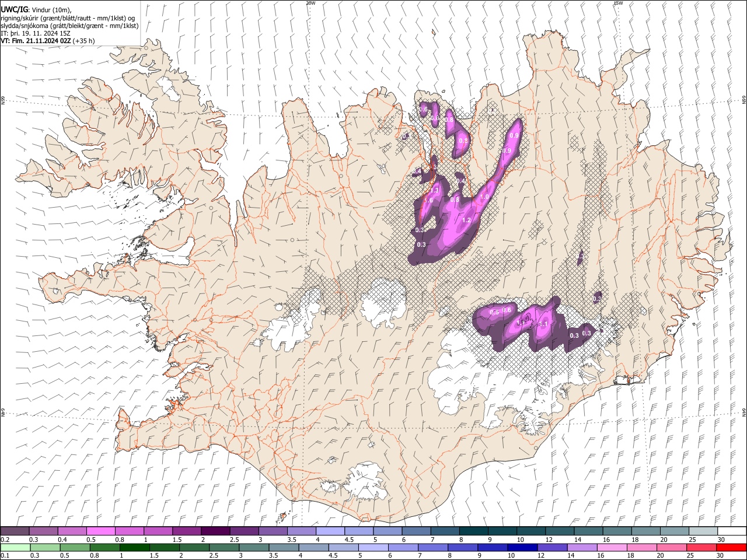Viewport: 747px width, 560px height.
Task: Click the "15W" longitude label
Action: (618, 3)
